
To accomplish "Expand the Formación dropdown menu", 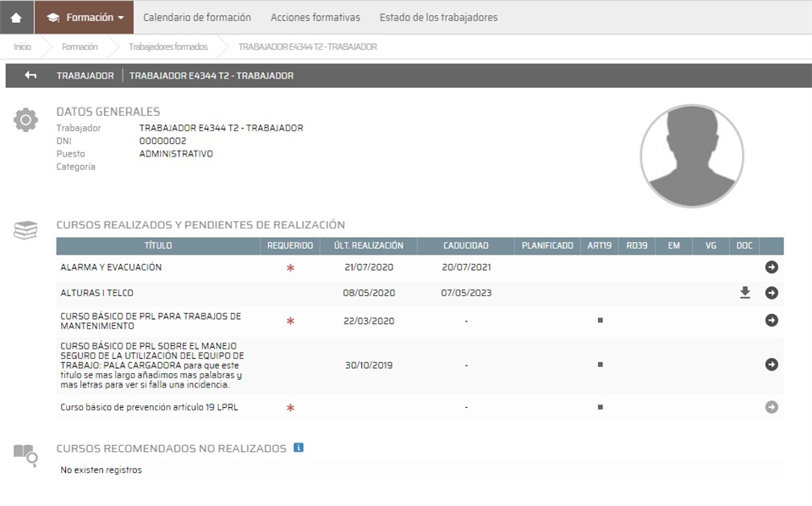I will pos(85,17).
